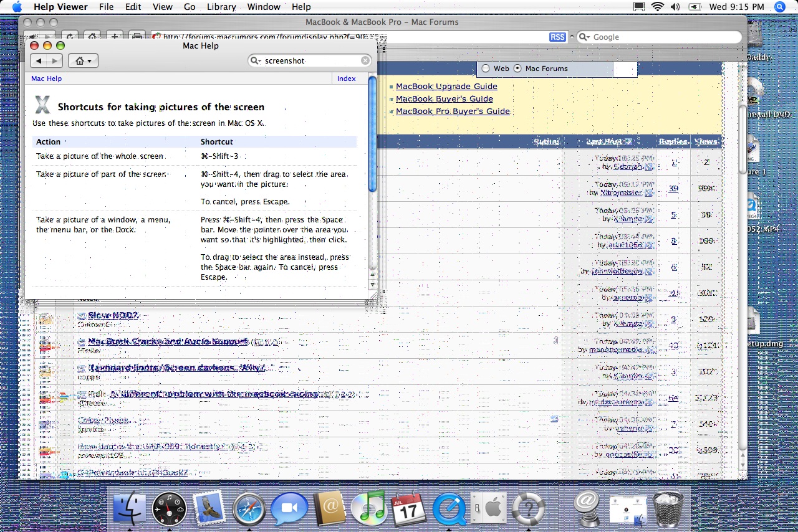The image size is (798, 532).
Task: Open iChat from the Dock
Action: [x=289, y=509]
